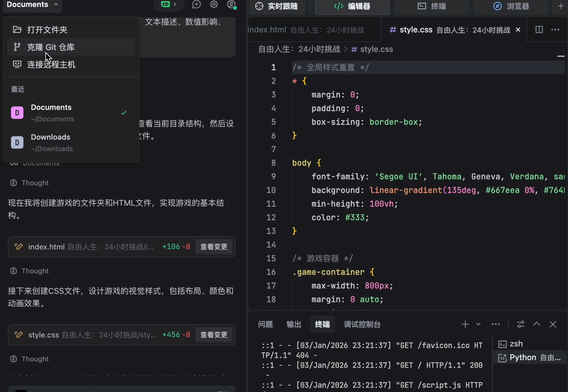568x392 pixels.
Task: Switch to the 终端 tab at the top
Action: pyautogui.click(x=431, y=6)
